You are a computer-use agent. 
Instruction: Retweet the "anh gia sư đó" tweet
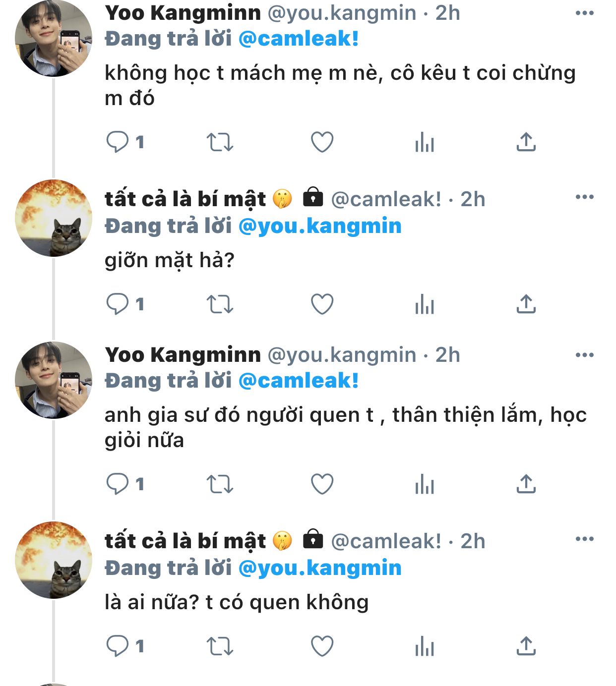coord(220,484)
